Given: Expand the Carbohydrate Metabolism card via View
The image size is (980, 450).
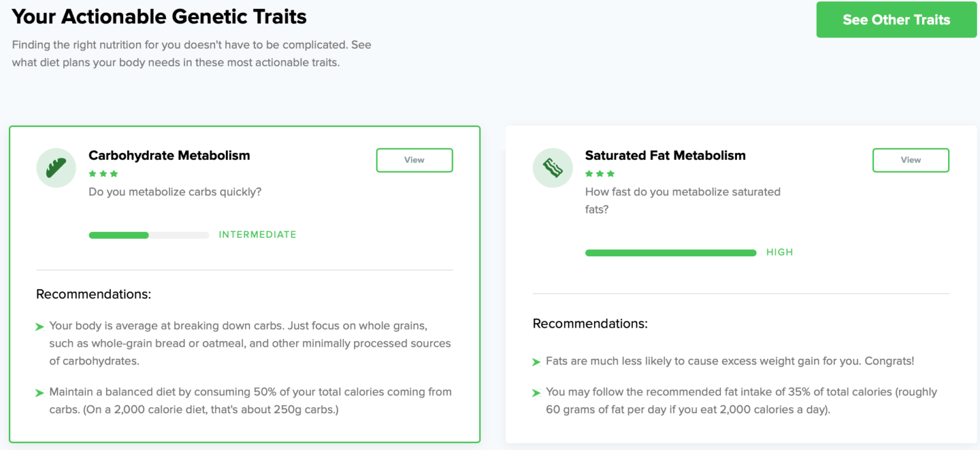Looking at the screenshot, I should click(x=414, y=160).
